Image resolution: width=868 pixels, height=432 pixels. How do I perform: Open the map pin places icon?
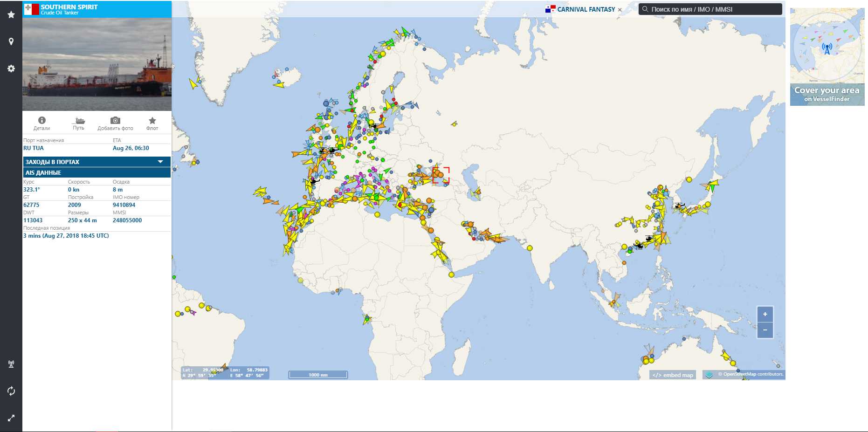click(11, 41)
